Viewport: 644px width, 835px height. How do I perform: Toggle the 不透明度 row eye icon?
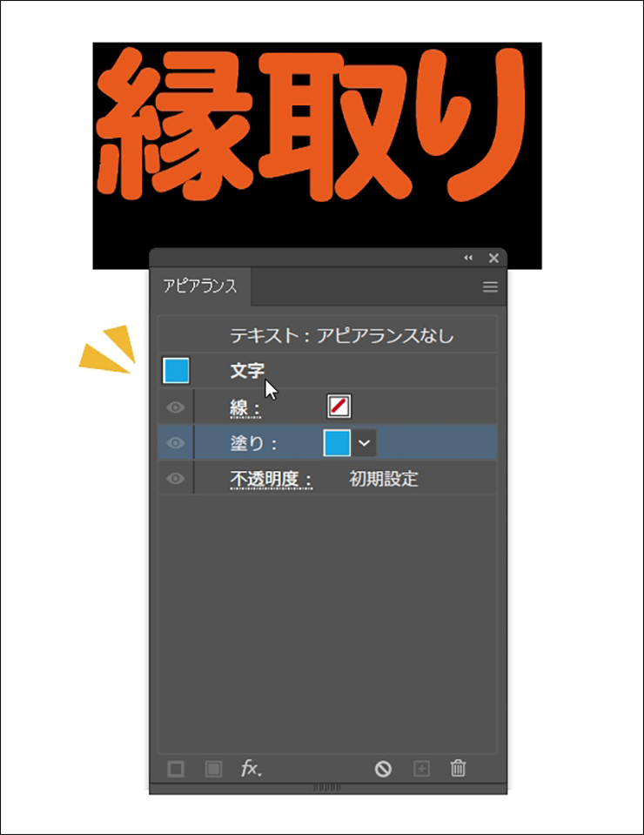tap(176, 479)
